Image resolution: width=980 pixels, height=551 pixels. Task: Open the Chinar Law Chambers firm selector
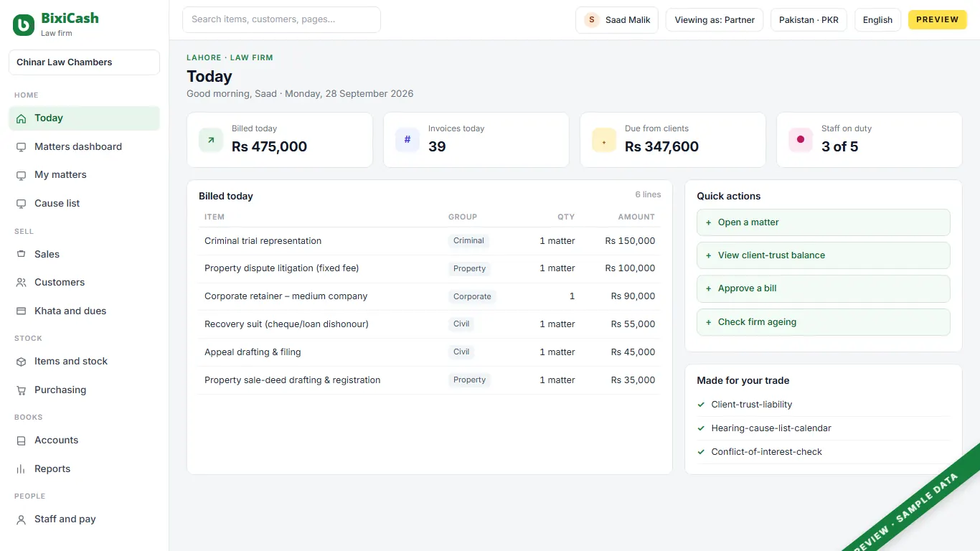point(84,62)
